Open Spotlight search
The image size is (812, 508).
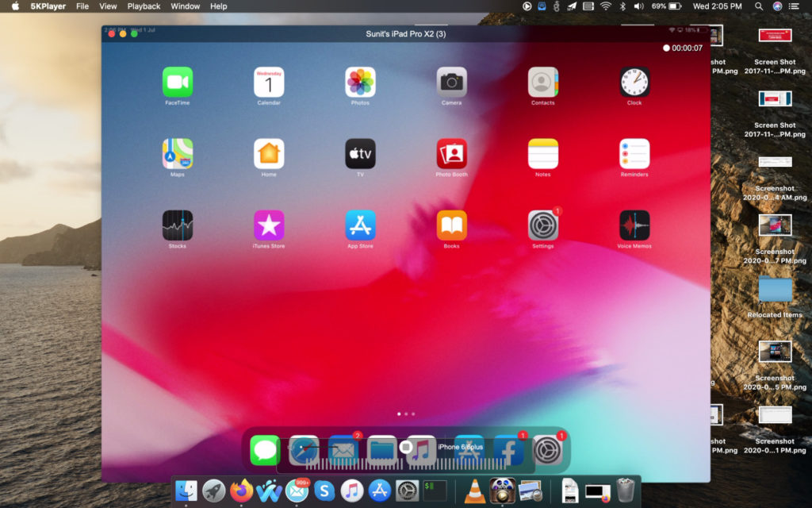coord(759,6)
